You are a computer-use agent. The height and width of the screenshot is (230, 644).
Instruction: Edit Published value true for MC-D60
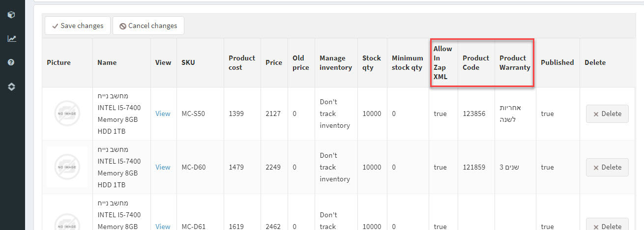558,167
